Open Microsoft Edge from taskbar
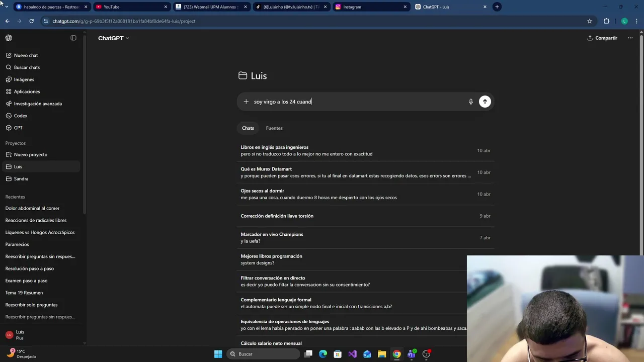Screen dimensions: 644x362 point(323,354)
